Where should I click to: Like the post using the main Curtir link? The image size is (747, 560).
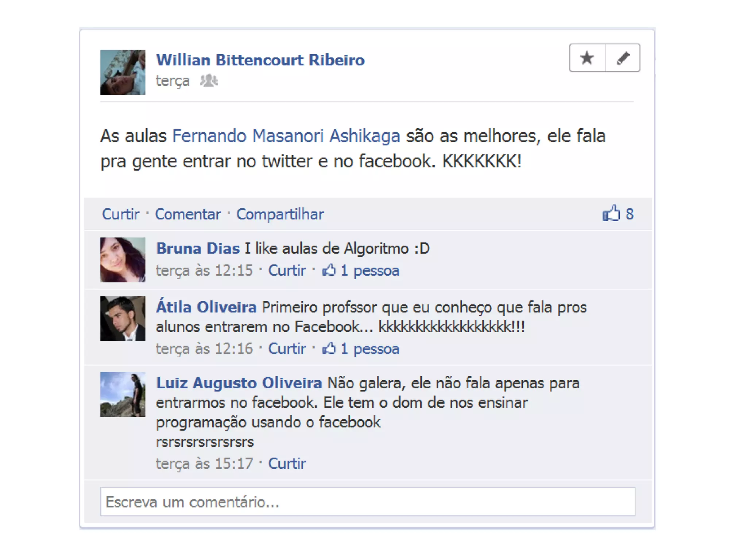tap(120, 214)
